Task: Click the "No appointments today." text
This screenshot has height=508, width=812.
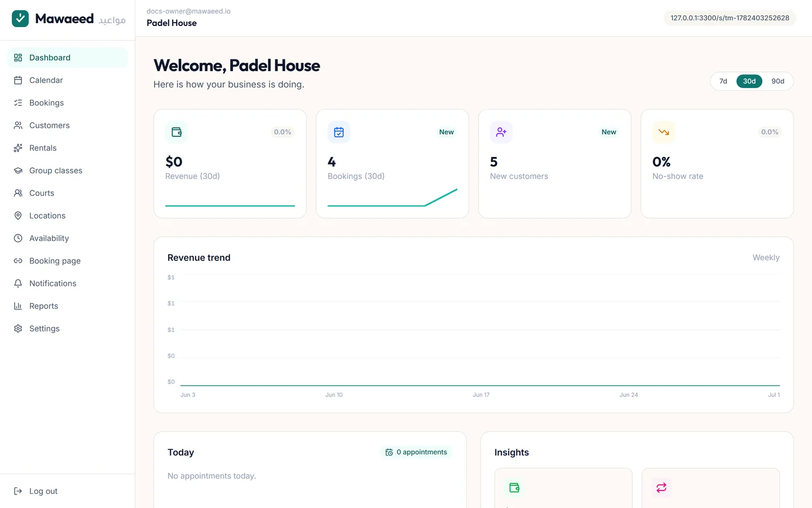Action: [x=211, y=476]
